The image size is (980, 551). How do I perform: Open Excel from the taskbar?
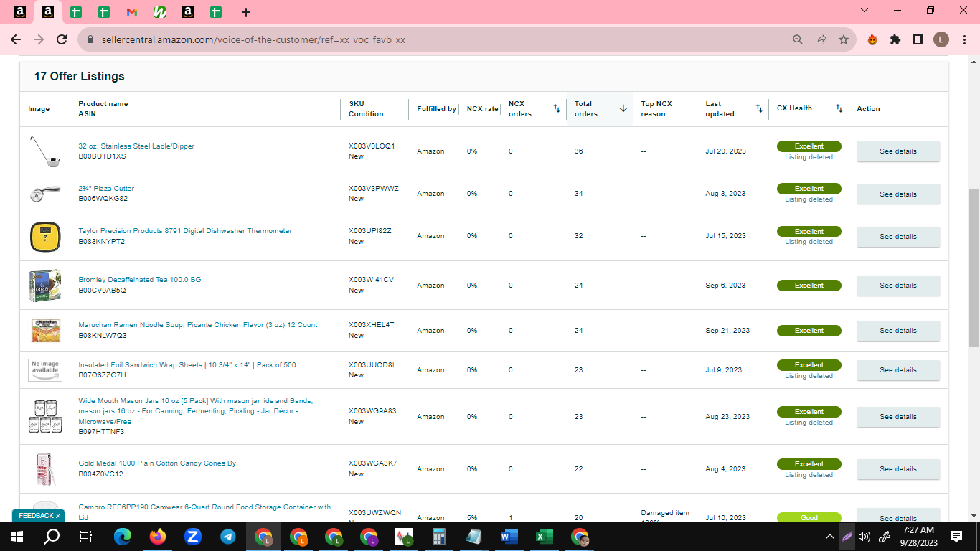pos(544,537)
